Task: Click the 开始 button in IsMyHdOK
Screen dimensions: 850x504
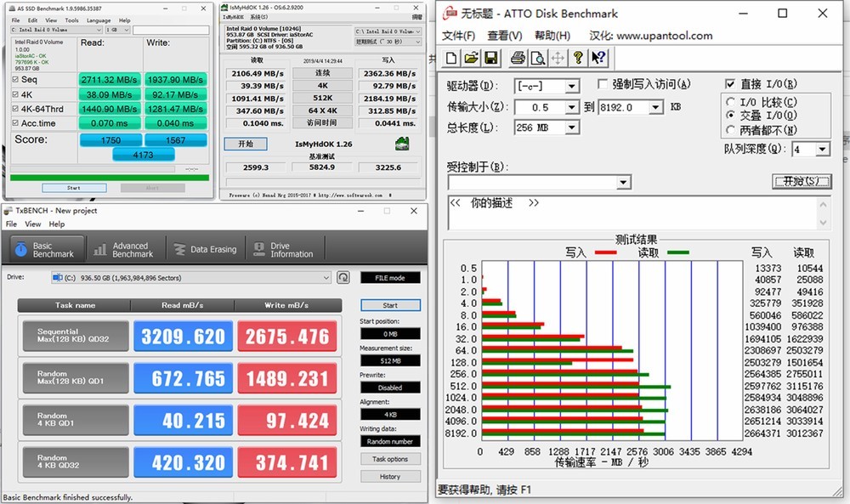Action: [246, 144]
